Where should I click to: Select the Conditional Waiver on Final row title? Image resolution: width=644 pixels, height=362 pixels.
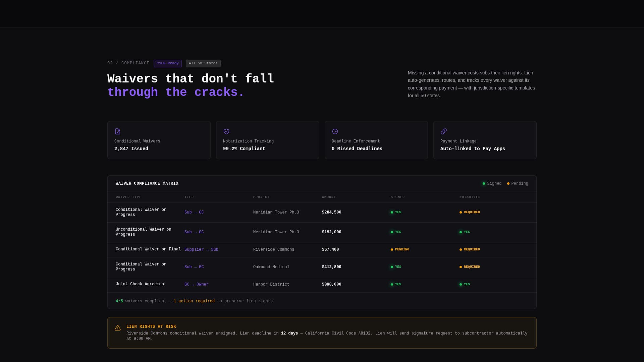[148, 249]
